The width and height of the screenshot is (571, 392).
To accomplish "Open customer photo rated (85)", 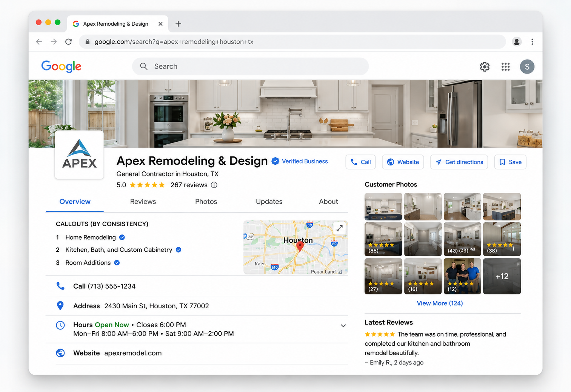I will pyautogui.click(x=383, y=239).
